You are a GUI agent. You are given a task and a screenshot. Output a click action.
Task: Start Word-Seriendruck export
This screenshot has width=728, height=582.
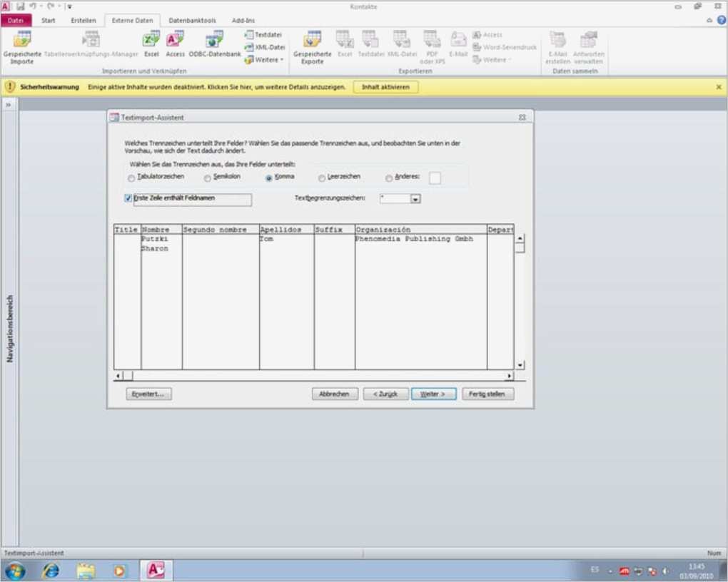(505, 47)
